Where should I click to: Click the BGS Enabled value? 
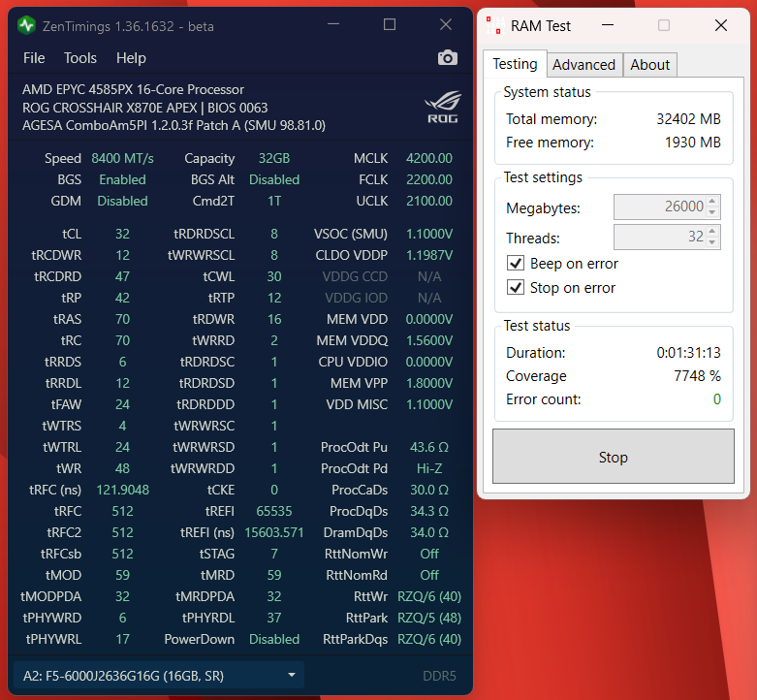coord(123,179)
